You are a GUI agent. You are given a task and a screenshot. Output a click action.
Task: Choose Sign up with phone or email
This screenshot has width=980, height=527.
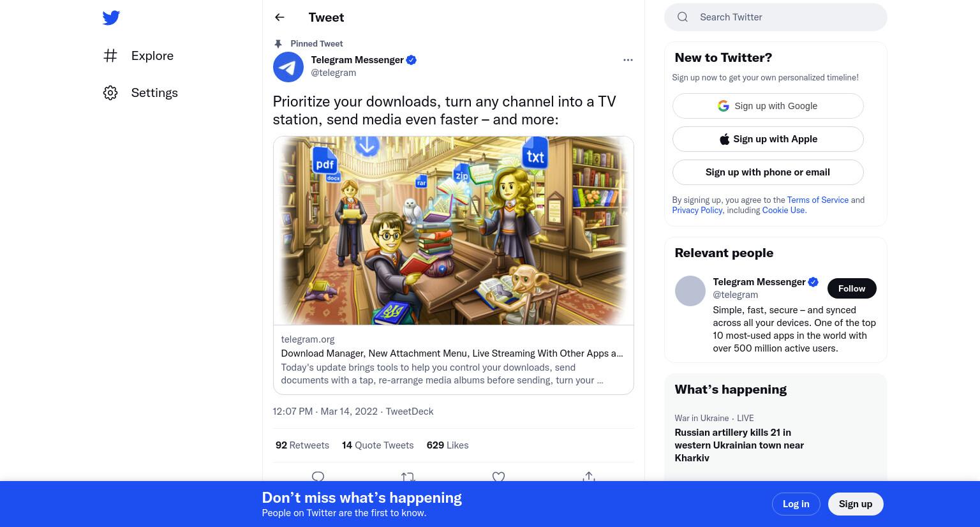[x=768, y=172]
